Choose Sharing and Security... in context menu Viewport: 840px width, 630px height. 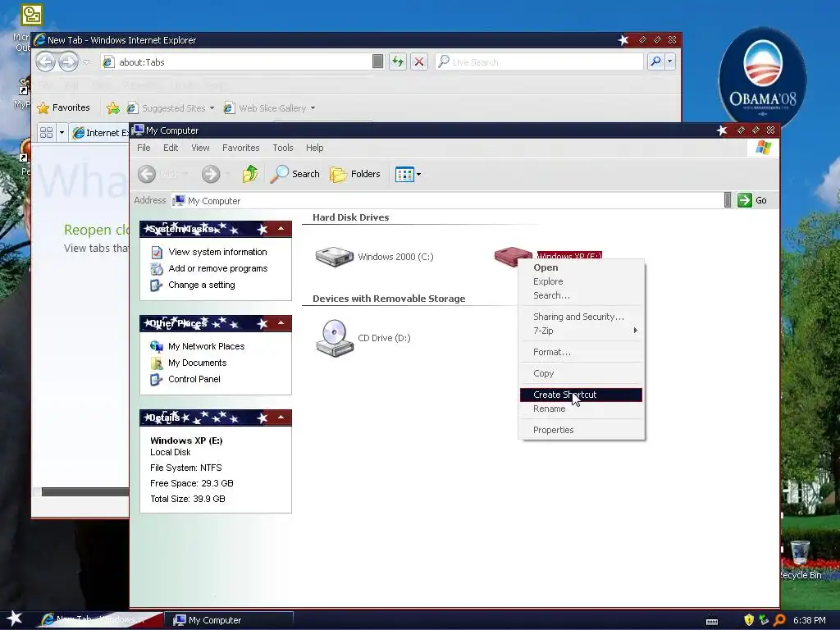pos(581,317)
